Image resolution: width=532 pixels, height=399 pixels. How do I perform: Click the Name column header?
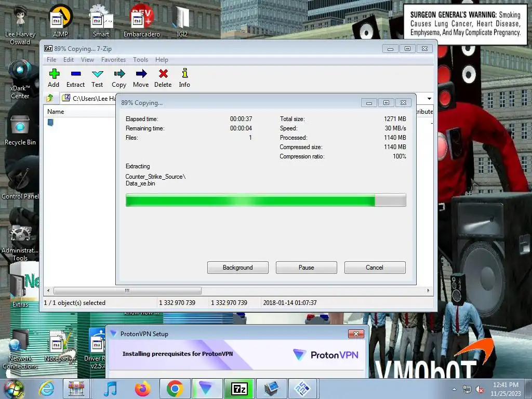pos(79,112)
